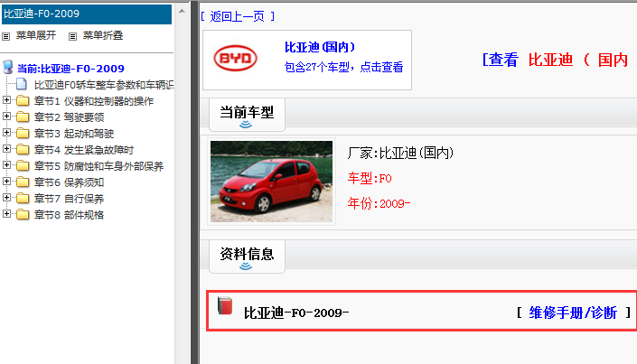Click the folder icon for 章节6 保养须知
637x364 pixels.
pyautogui.click(x=23, y=182)
